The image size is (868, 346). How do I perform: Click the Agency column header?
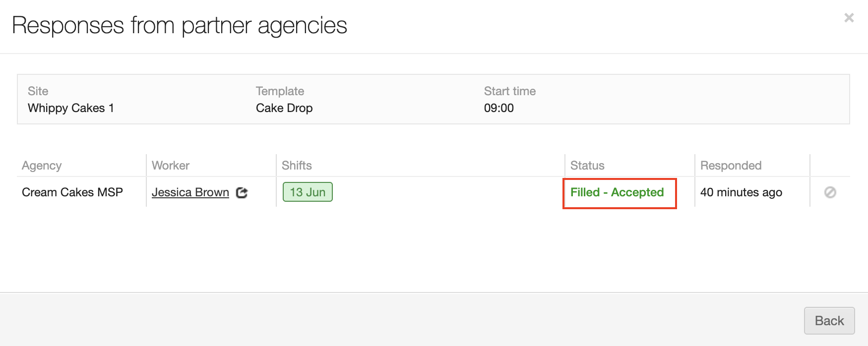point(42,166)
